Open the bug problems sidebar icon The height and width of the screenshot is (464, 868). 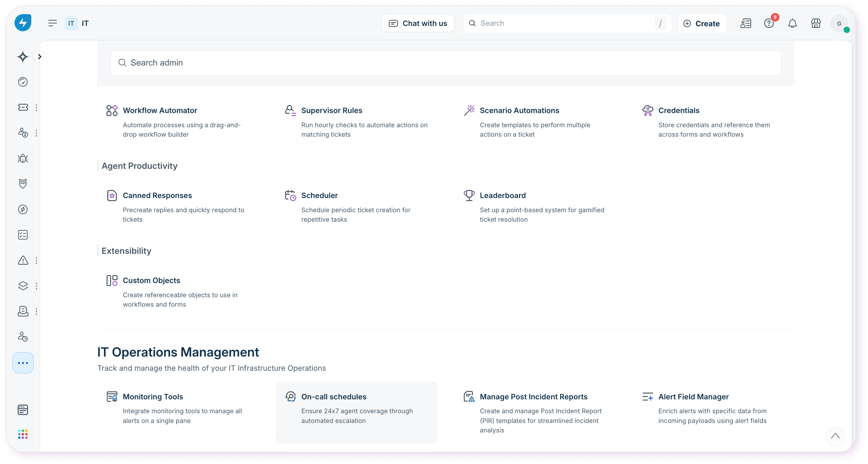[23, 159]
